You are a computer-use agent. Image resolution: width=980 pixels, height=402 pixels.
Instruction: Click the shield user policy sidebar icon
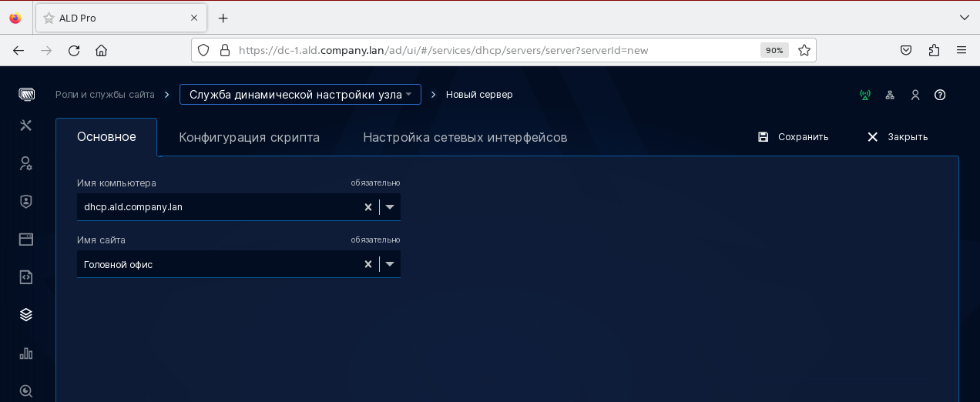(x=26, y=201)
